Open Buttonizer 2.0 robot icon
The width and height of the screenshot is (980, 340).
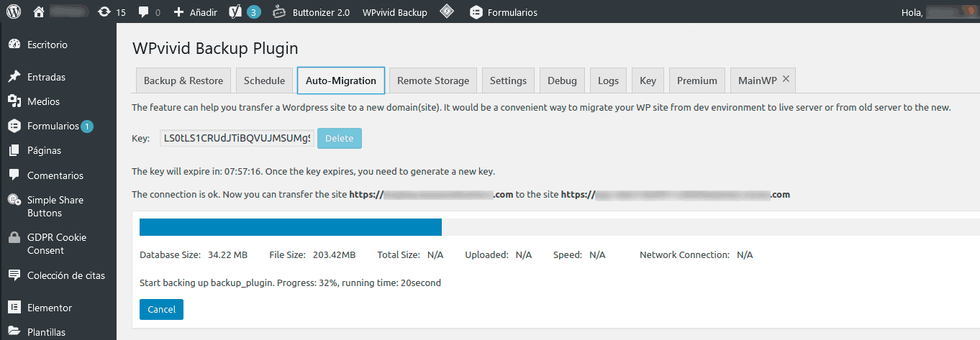click(279, 12)
